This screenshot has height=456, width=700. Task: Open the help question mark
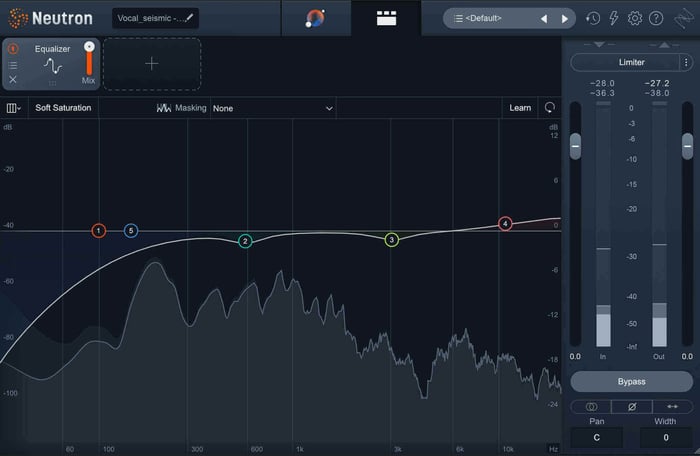[656, 18]
